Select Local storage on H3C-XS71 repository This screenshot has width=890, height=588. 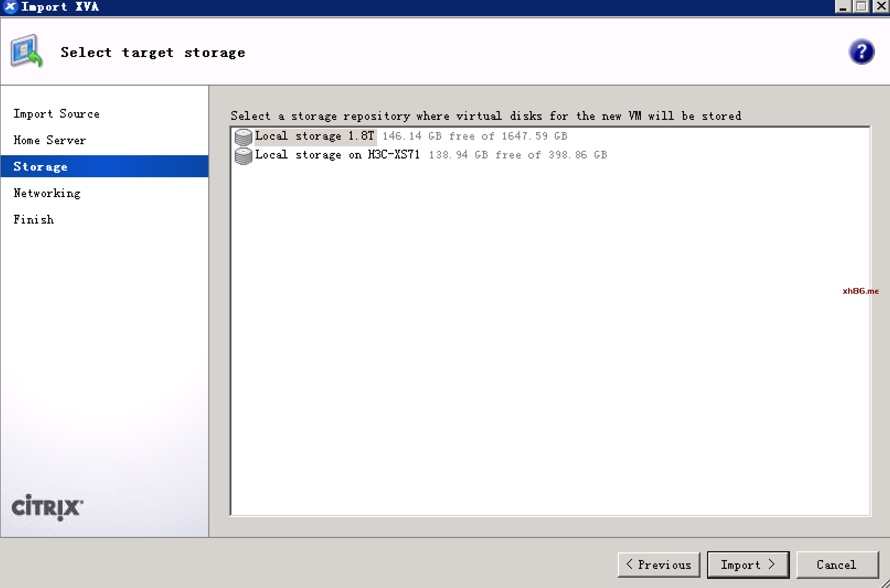tap(337, 155)
